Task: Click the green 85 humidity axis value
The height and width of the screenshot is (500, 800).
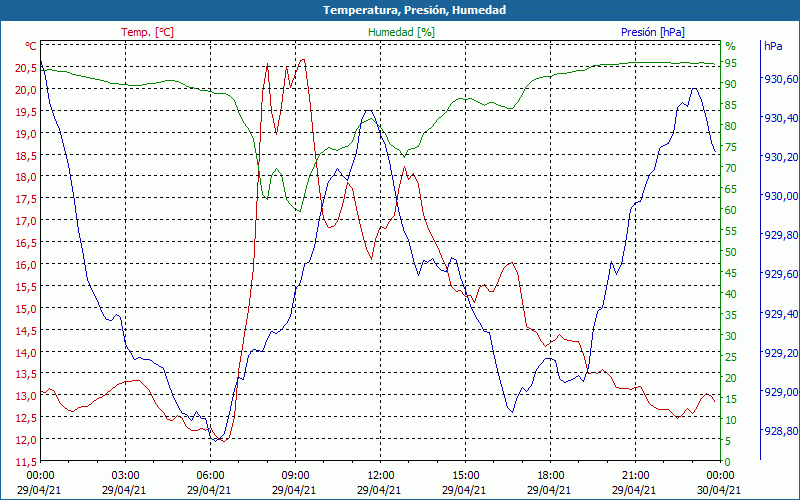Action: pos(731,105)
